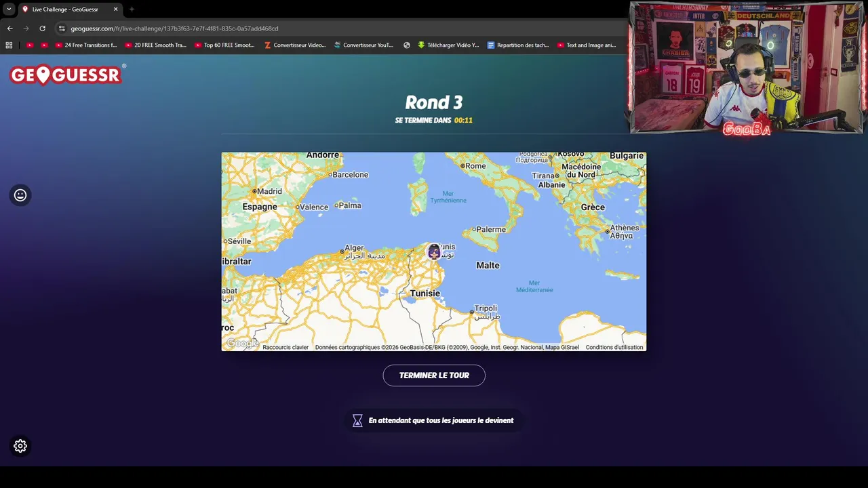Viewport: 868px width, 488px height.
Task: Open the 24 Free Transitions bookmark
Action: click(x=86, y=45)
